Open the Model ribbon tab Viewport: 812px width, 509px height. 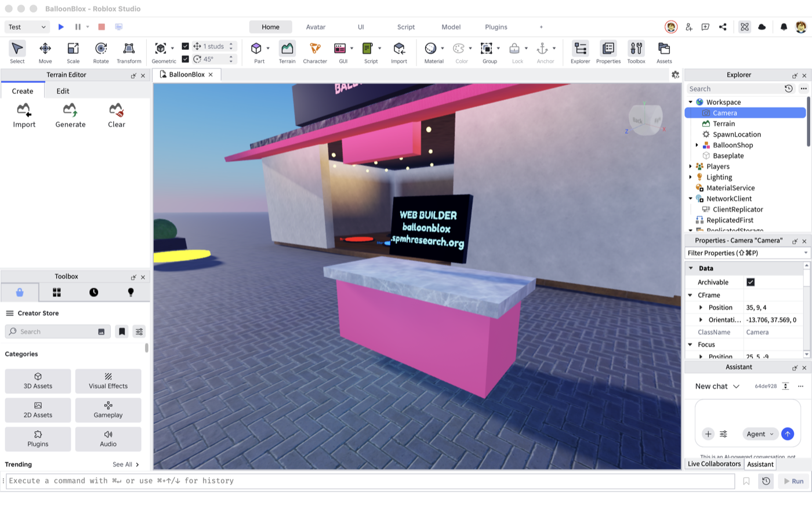(x=451, y=27)
